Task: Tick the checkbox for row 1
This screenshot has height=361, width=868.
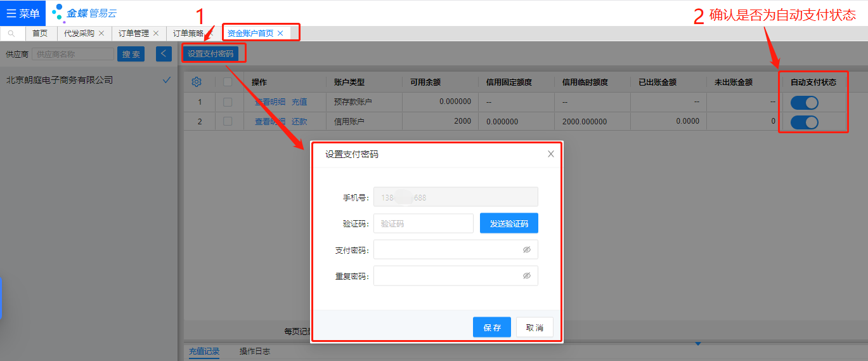Action: (x=228, y=102)
